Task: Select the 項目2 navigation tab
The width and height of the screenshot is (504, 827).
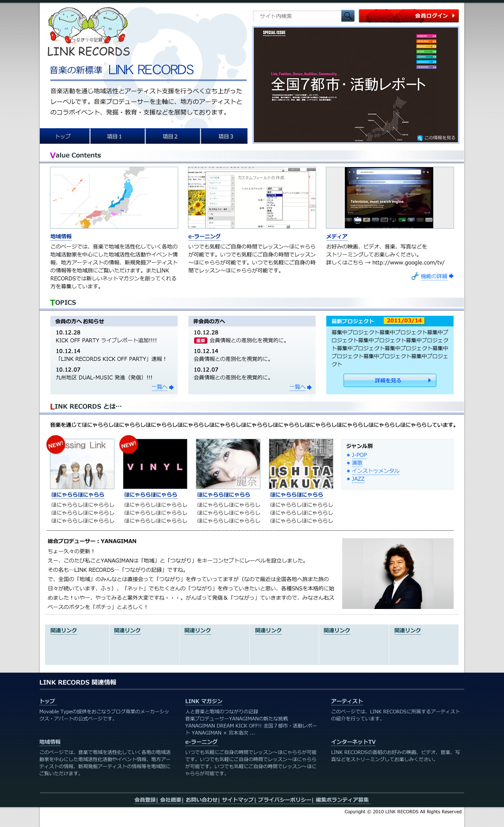Action: coord(173,136)
